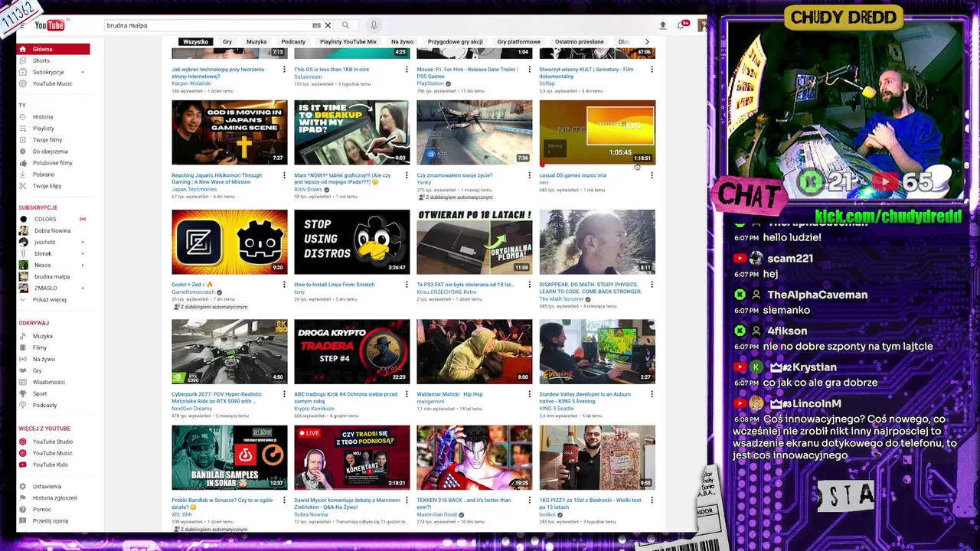Open Prześlij opinię feedback in the sidebar
This screenshot has width=980, height=551.
53,520
